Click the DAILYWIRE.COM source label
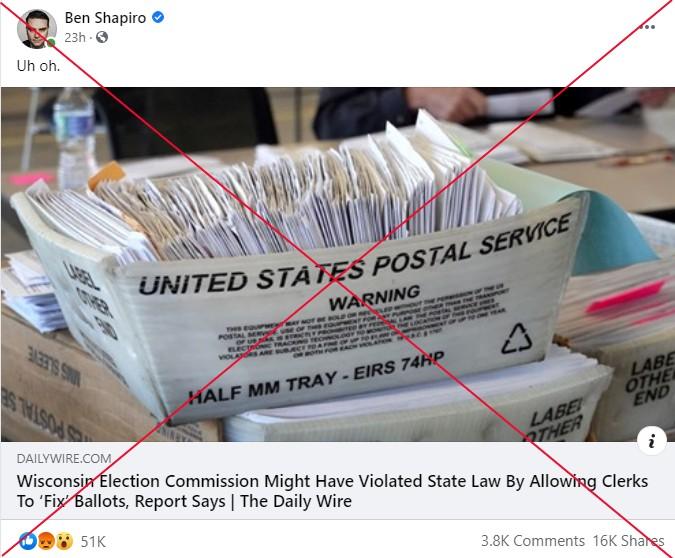 click(x=64, y=459)
